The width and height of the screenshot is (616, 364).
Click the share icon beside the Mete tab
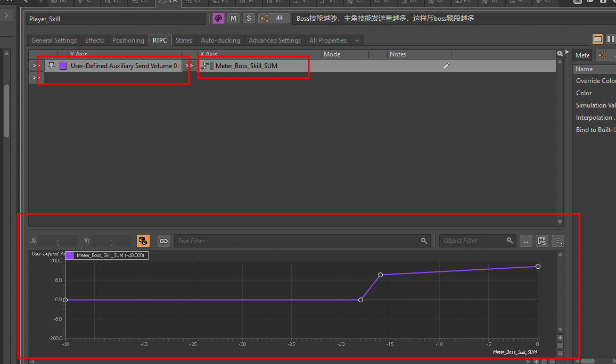602,55
